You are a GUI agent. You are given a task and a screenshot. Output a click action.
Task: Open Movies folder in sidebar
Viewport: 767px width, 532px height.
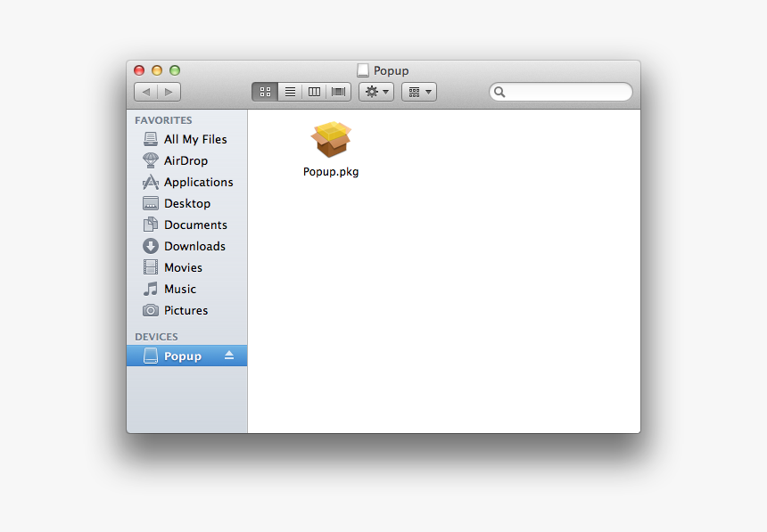[187, 267]
